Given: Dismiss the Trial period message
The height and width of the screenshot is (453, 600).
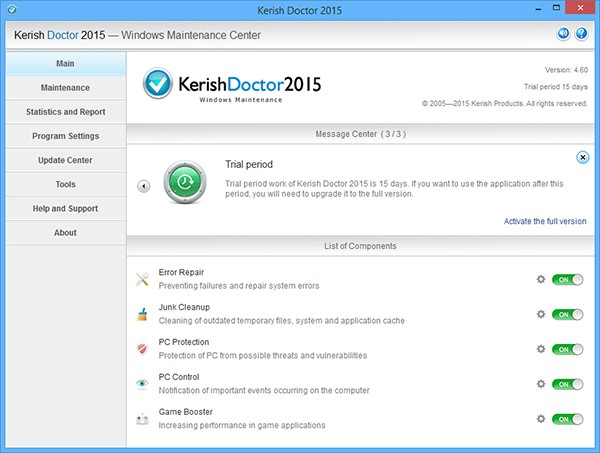Looking at the screenshot, I should click(x=582, y=157).
